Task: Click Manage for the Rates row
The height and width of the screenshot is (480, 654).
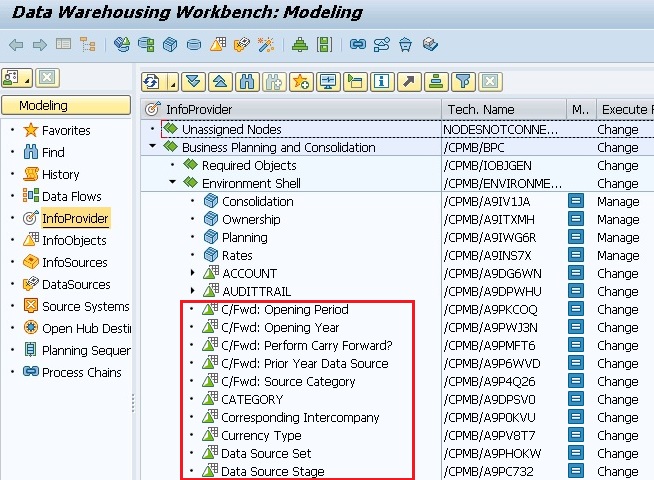Action: point(618,255)
